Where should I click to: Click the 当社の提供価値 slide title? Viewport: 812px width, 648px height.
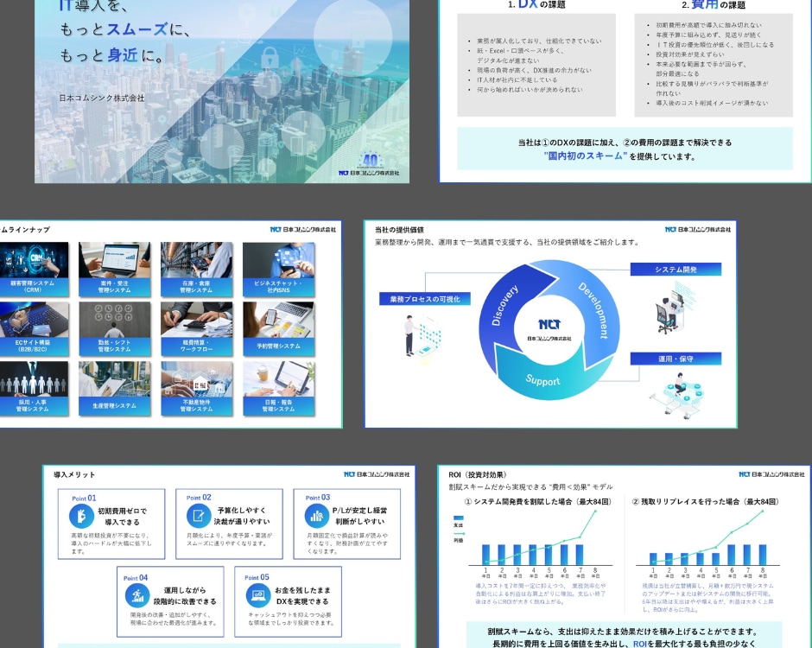[x=399, y=230]
